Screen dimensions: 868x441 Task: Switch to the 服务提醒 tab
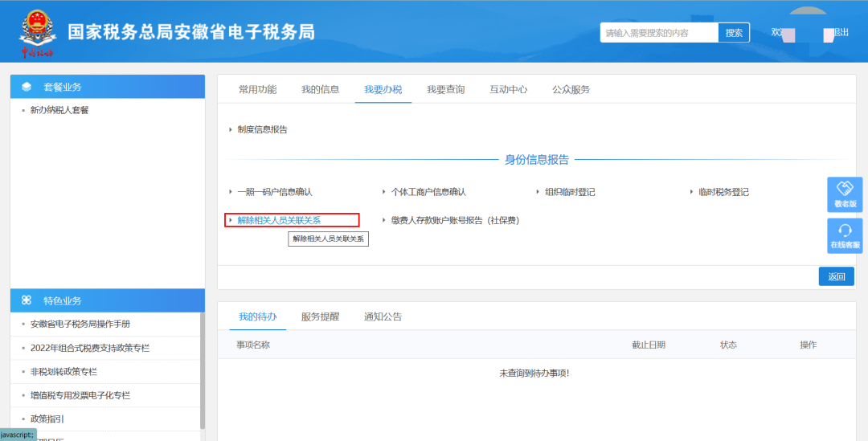pyautogui.click(x=320, y=316)
